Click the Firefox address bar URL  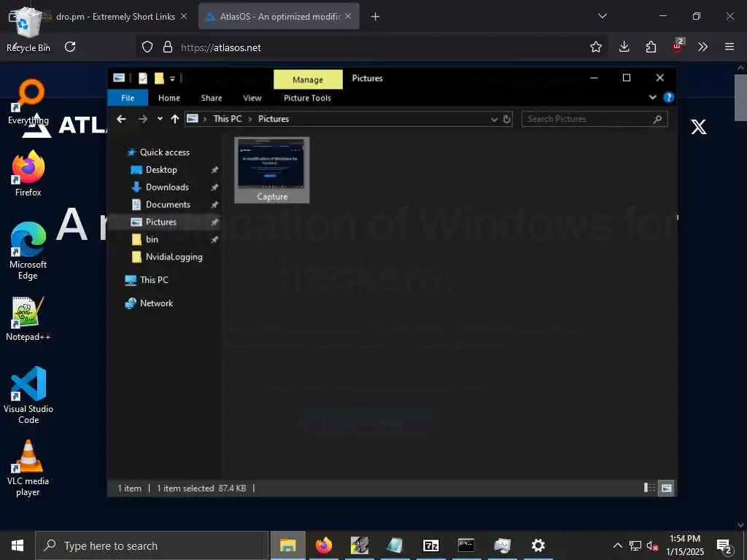pyautogui.click(x=221, y=47)
